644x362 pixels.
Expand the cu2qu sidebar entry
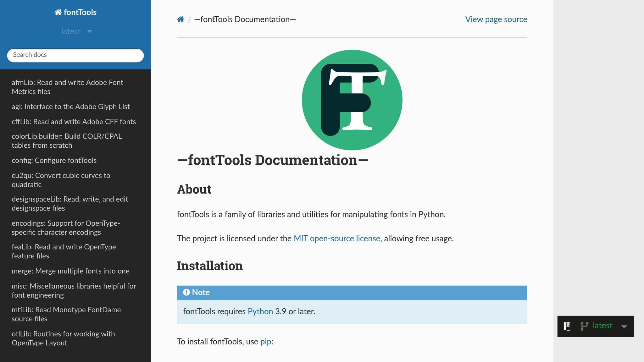tap(61, 180)
